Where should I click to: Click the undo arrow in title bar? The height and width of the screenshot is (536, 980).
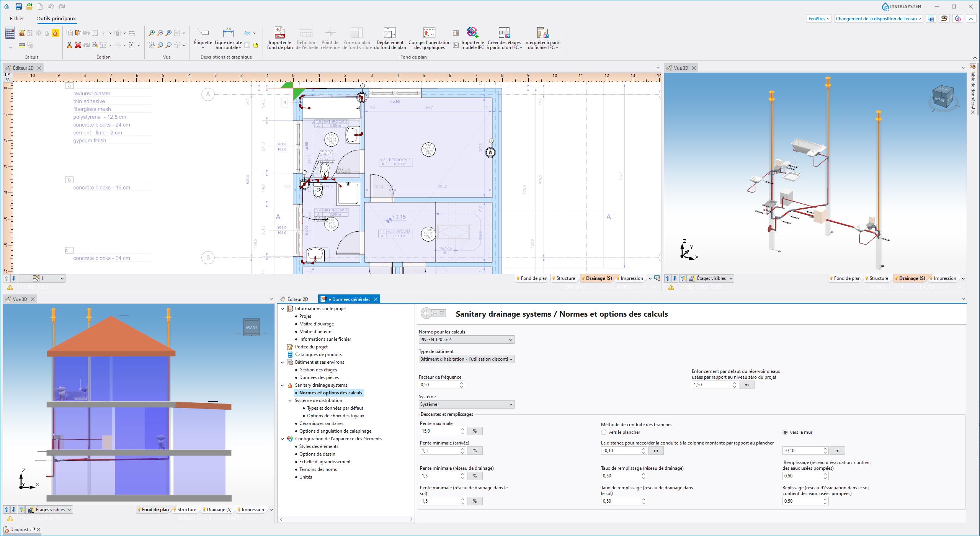(x=51, y=7)
